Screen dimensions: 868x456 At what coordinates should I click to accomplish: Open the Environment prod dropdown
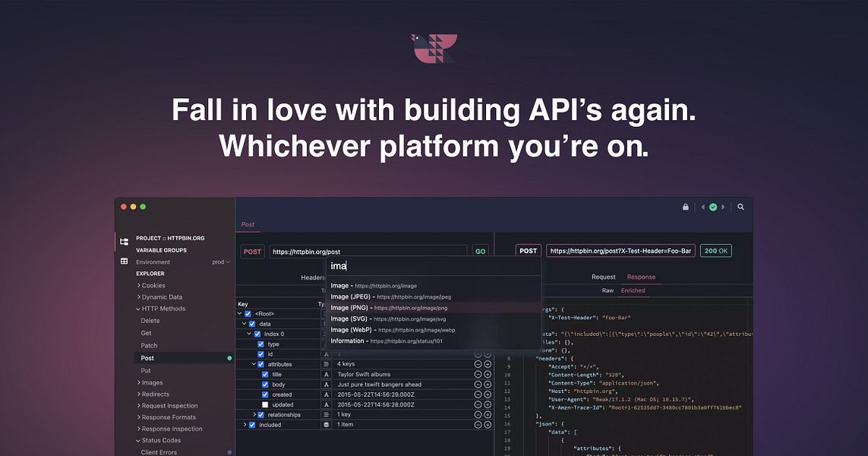221,262
